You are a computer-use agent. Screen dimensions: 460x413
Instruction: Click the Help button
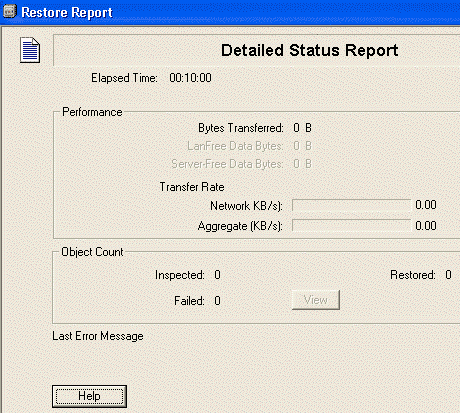pyautogui.click(x=89, y=396)
